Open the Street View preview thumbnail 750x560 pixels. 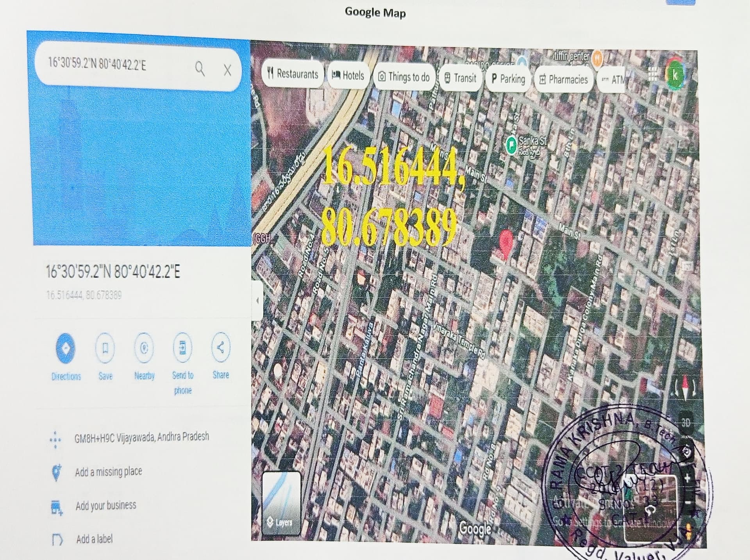pyautogui.click(x=650, y=508)
